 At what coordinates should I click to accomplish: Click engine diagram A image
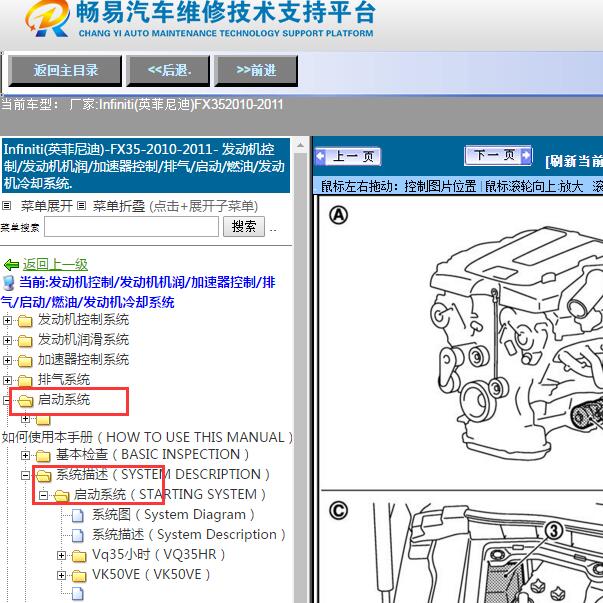(515, 342)
